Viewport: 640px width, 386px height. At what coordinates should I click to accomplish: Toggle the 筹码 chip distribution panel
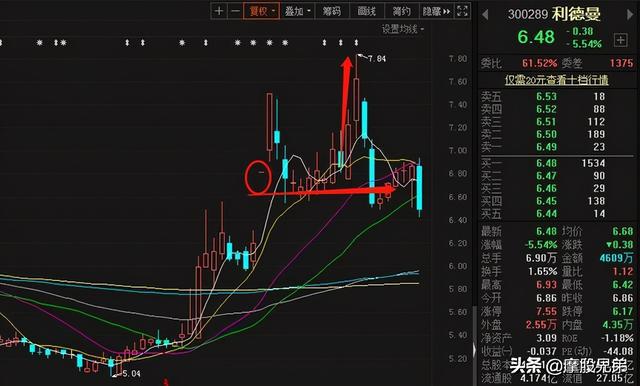(331, 11)
